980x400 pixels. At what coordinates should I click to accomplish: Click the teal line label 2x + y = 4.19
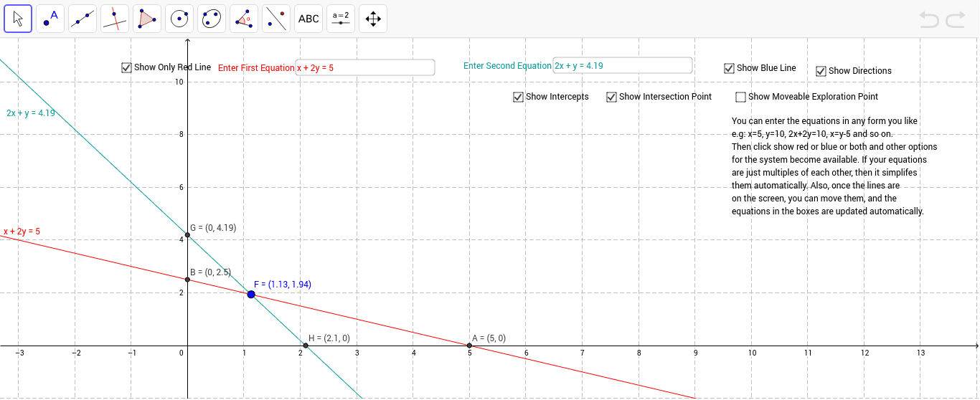(x=31, y=113)
